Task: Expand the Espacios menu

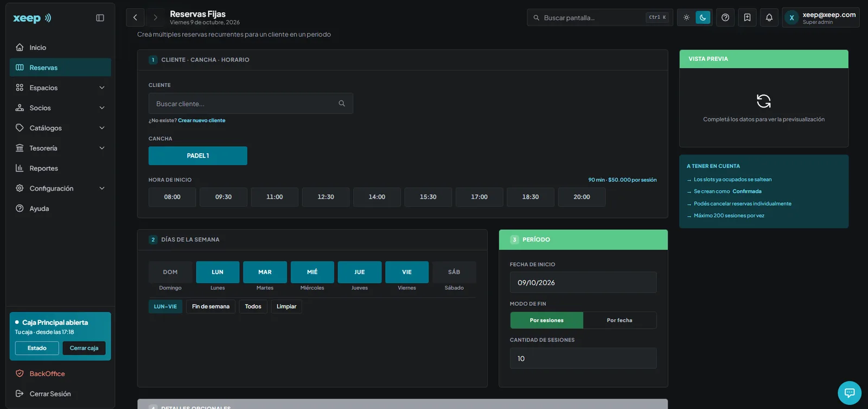Action: pyautogui.click(x=60, y=87)
